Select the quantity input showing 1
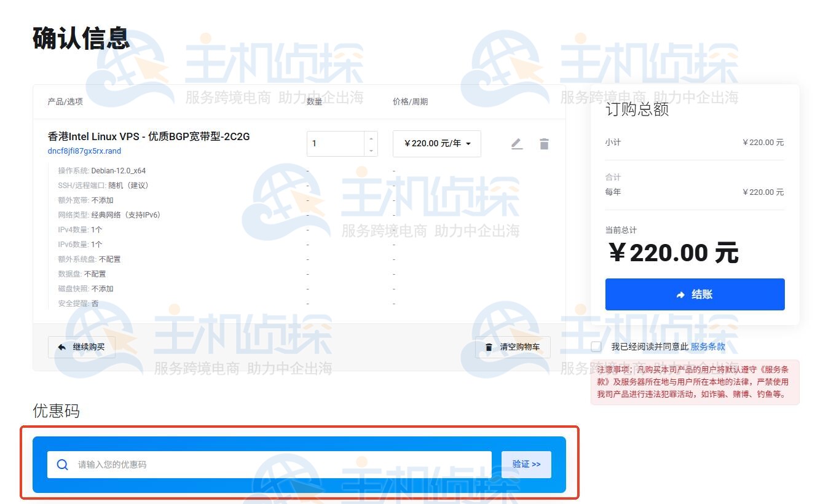This screenshot has height=504, width=815. point(335,143)
